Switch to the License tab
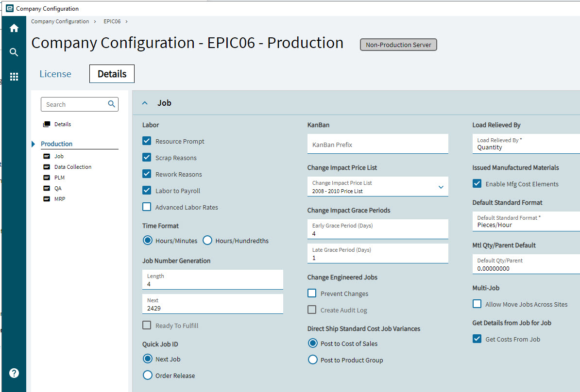The image size is (580, 392). (55, 74)
